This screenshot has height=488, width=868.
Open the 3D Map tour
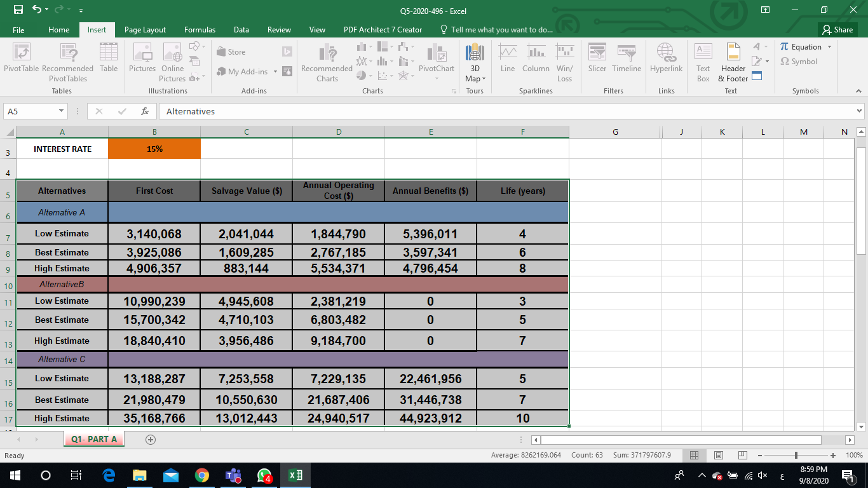[475, 62]
